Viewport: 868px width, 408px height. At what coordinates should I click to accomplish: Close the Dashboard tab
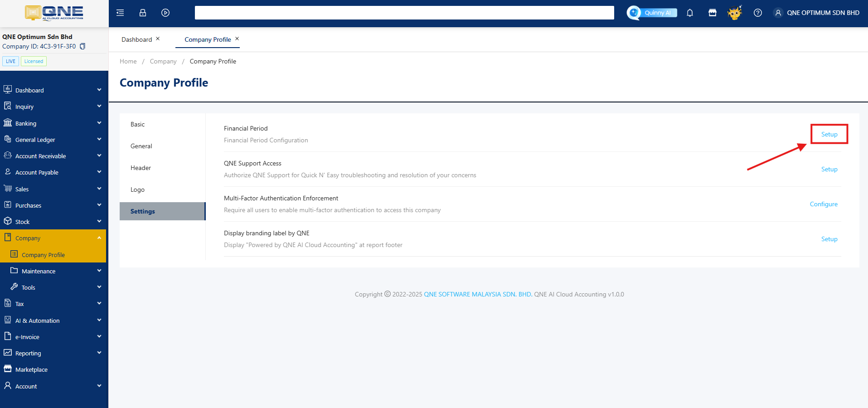click(158, 39)
